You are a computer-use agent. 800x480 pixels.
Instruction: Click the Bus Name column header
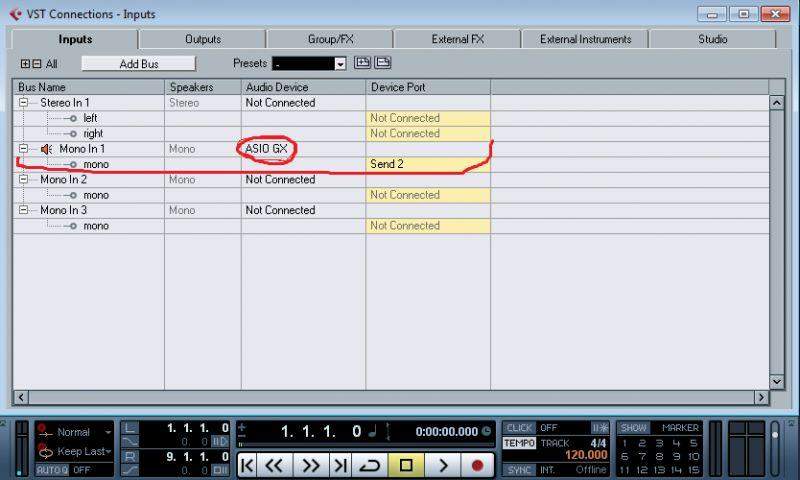tap(89, 87)
